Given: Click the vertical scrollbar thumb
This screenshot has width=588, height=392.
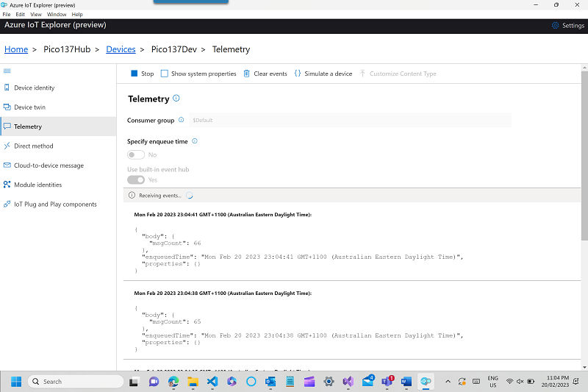Looking at the screenshot, I should tap(584, 156).
